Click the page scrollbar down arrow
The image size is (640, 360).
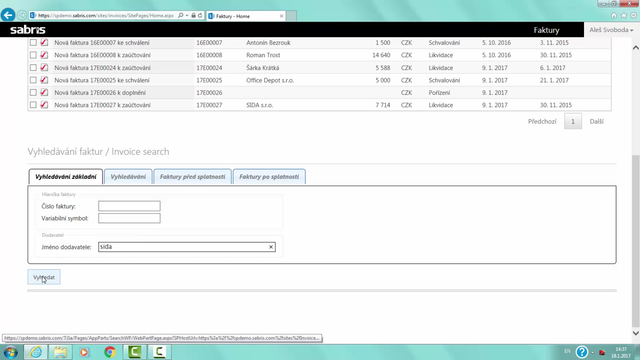636,333
